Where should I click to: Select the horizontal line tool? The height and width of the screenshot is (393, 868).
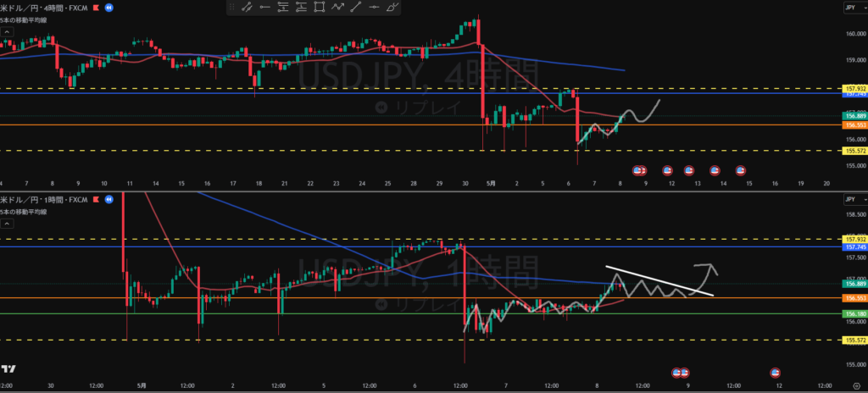[x=374, y=7]
